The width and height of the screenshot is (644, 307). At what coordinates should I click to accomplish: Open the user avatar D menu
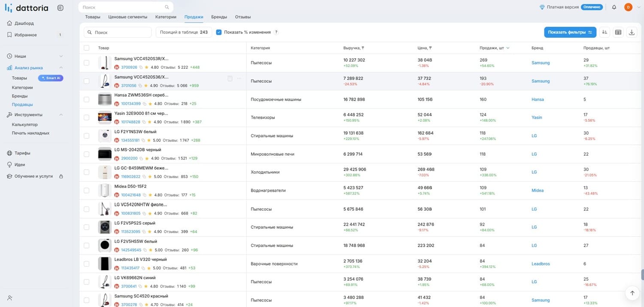pos(628,7)
